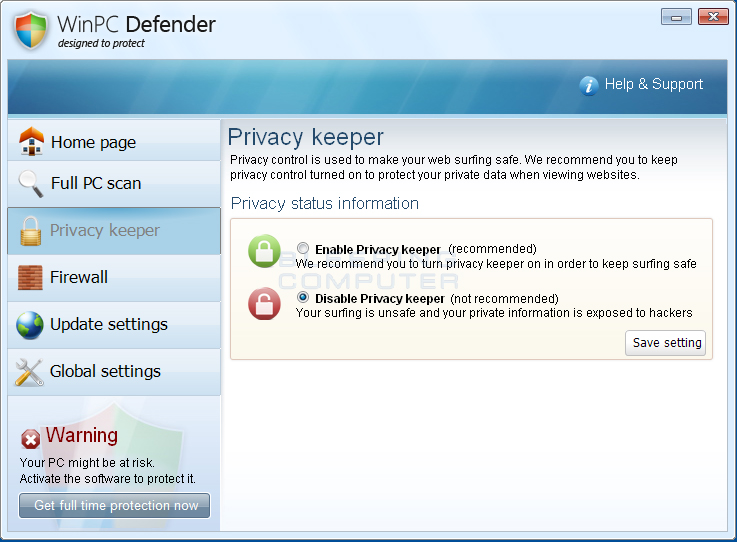Click the Privacy keeper page title

click(x=306, y=137)
